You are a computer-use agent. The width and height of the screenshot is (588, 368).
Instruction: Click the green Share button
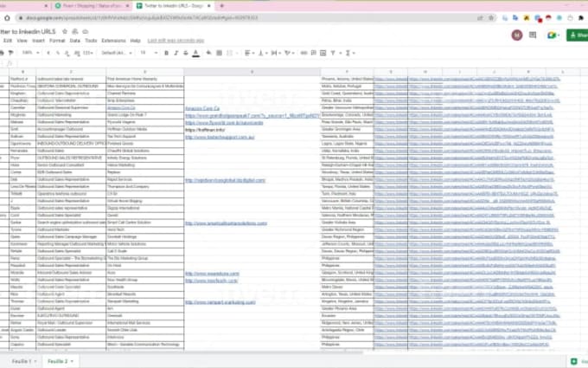[x=578, y=35]
